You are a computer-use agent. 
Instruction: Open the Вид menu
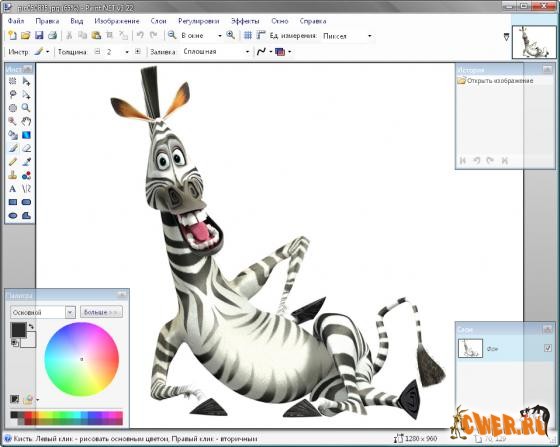77,21
